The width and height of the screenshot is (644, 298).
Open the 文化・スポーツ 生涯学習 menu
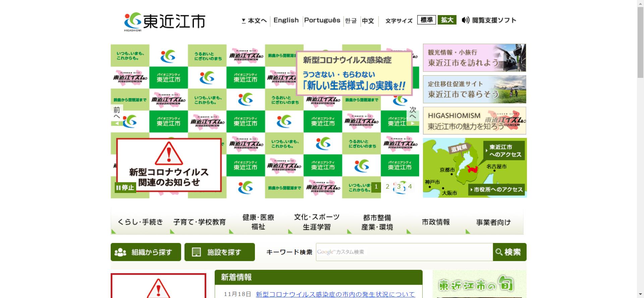[317, 222]
